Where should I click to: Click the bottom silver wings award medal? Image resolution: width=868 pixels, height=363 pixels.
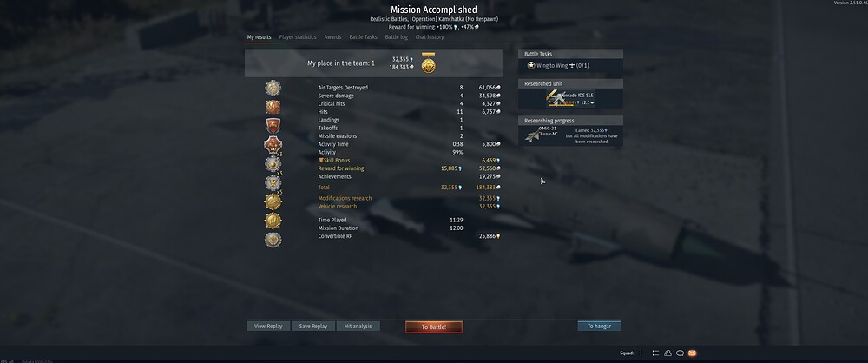pos(273,240)
